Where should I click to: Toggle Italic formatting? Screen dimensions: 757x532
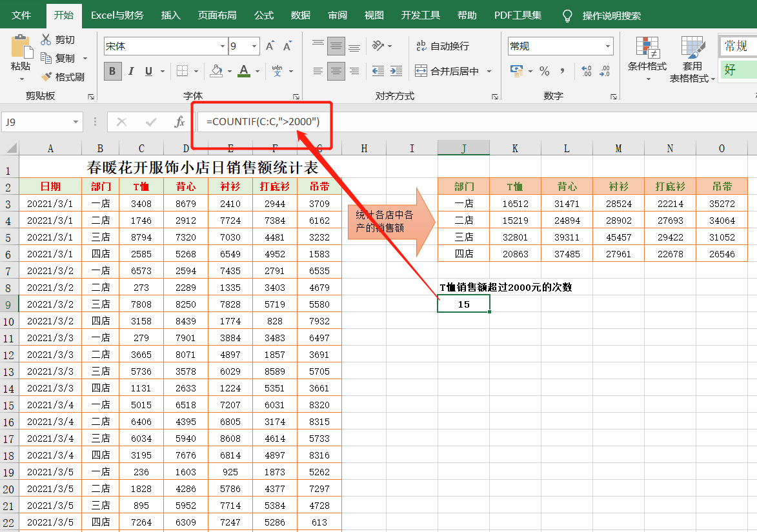pos(131,71)
